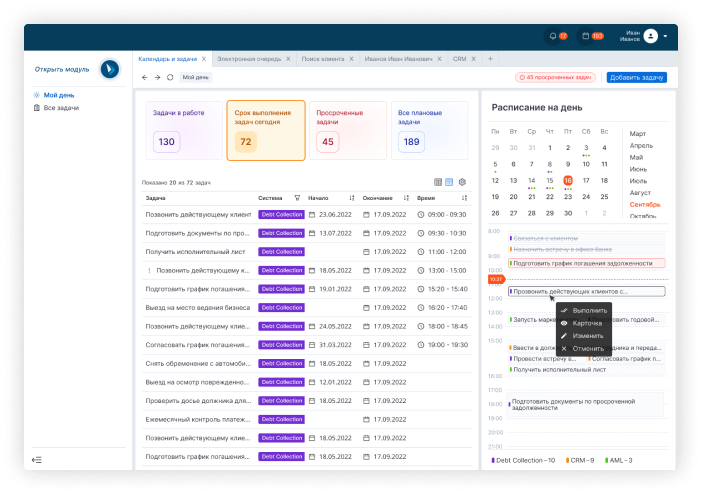The image size is (702, 494).
Task: Click the clock icon beside 09:00 - 09:30
Action: [420, 215]
